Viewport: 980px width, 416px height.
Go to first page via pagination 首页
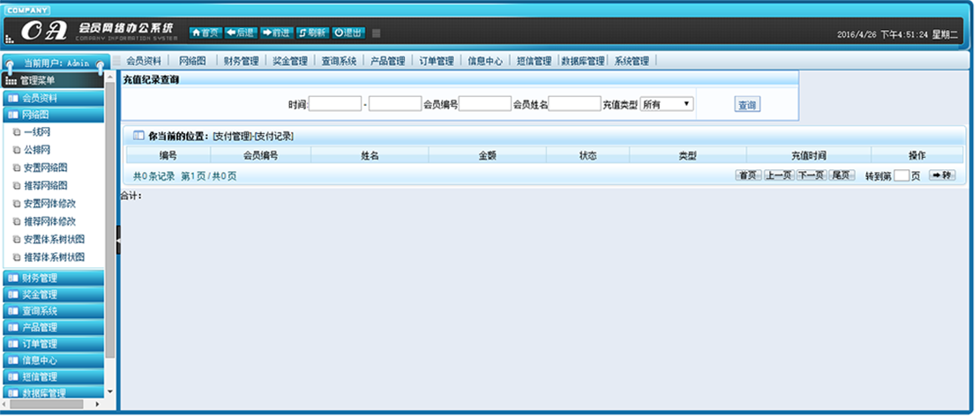click(748, 175)
